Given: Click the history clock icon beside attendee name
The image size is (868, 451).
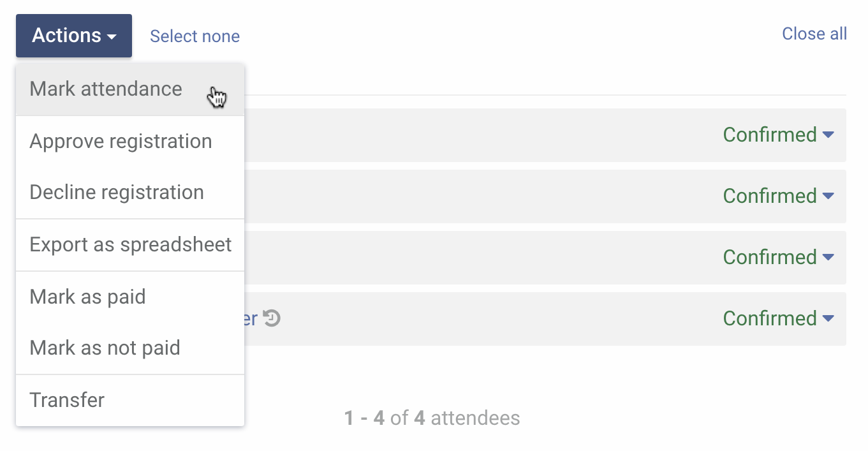Looking at the screenshot, I should [272, 318].
